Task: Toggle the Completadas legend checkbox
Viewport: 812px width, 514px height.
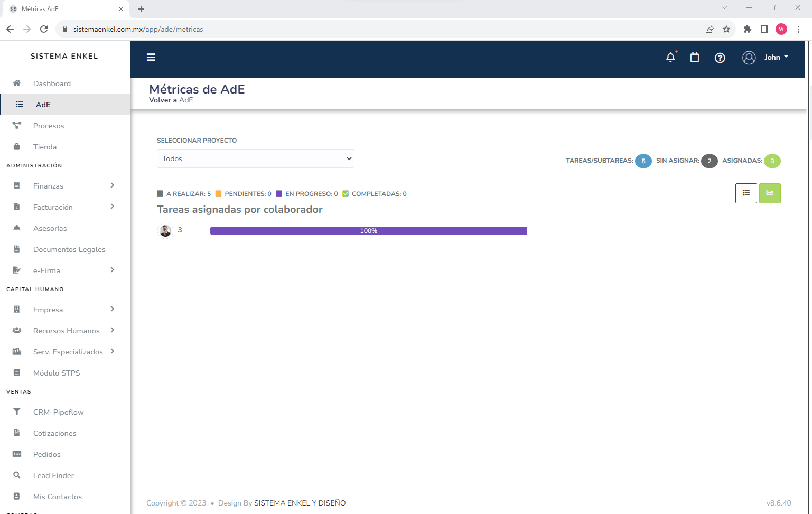Action: [x=346, y=194]
